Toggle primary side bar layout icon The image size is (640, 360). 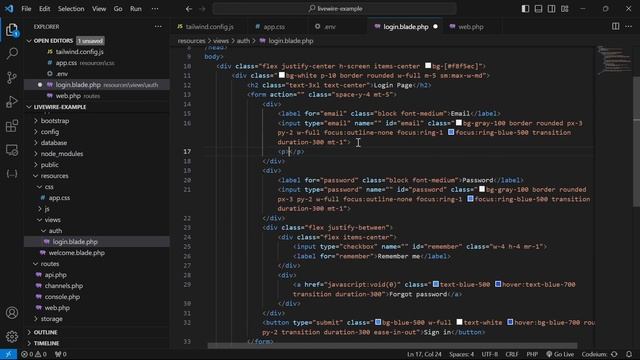coord(525,9)
